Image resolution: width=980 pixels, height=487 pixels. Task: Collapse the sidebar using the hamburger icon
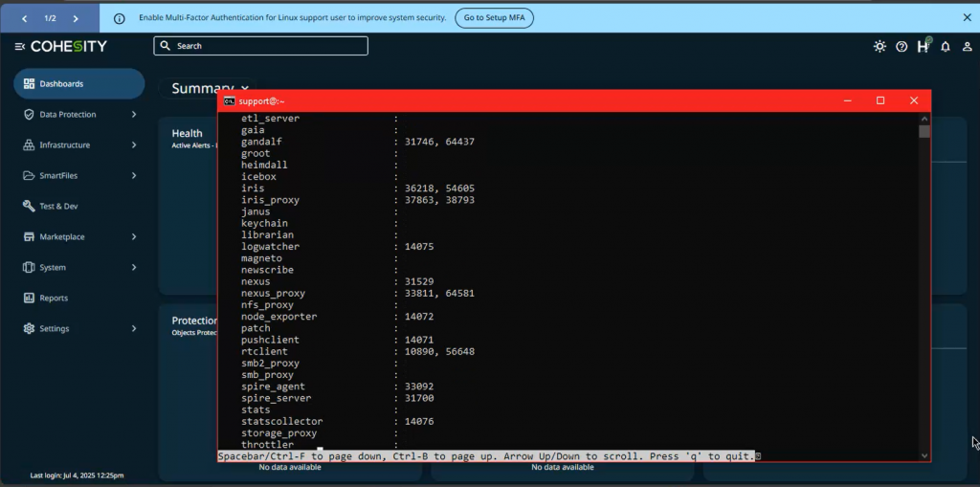tap(20, 46)
